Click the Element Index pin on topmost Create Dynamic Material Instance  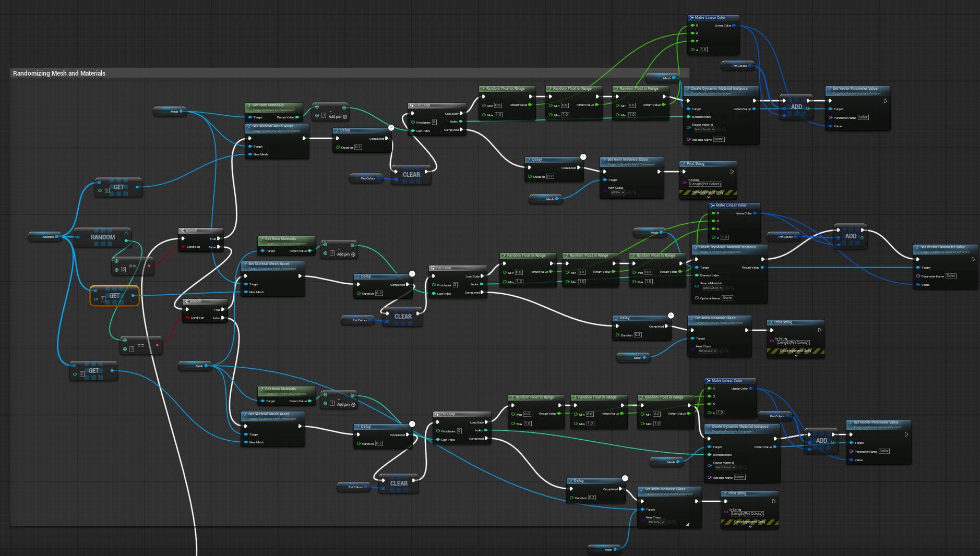coord(688,117)
